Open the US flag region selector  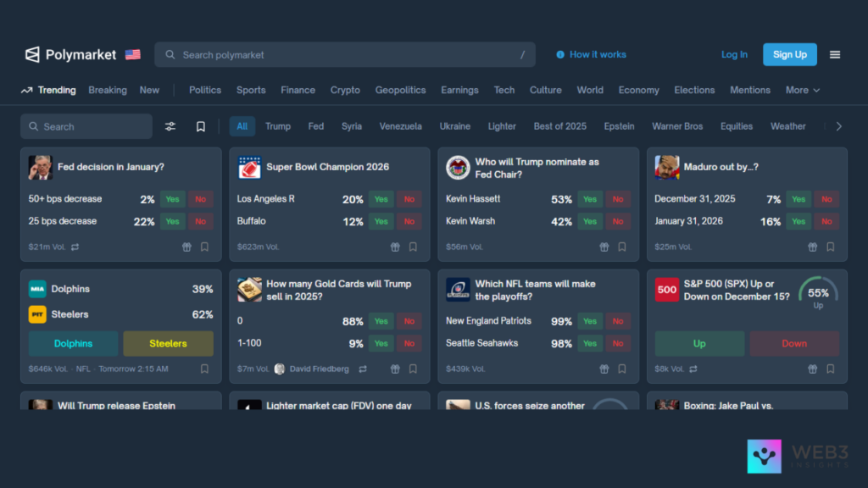pos(133,54)
